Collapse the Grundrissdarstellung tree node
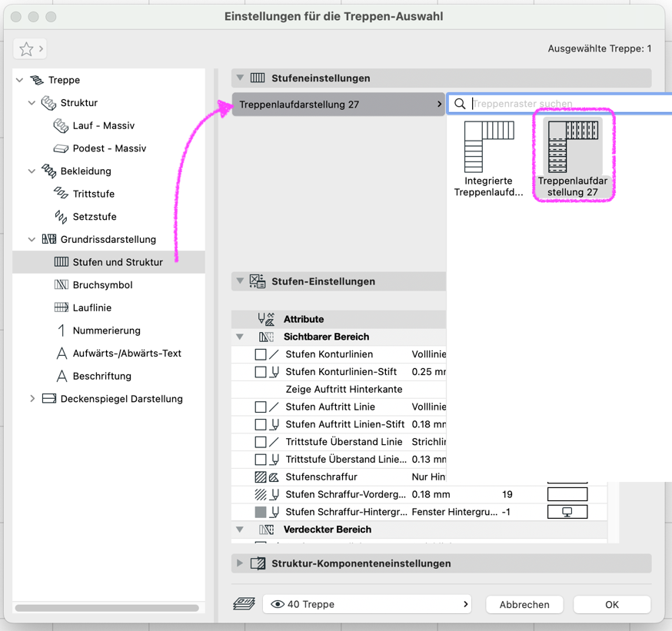Viewport: 672px width, 631px height. [x=32, y=239]
